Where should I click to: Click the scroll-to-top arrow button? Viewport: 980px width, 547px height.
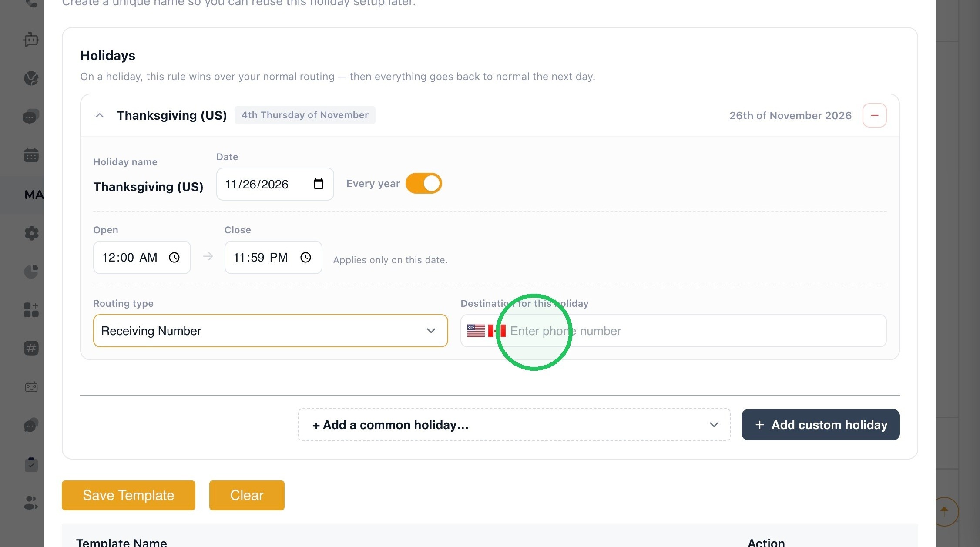944,511
